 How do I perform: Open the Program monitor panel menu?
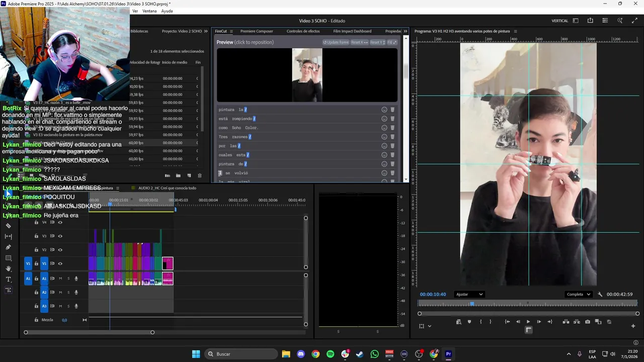click(515, 31)
